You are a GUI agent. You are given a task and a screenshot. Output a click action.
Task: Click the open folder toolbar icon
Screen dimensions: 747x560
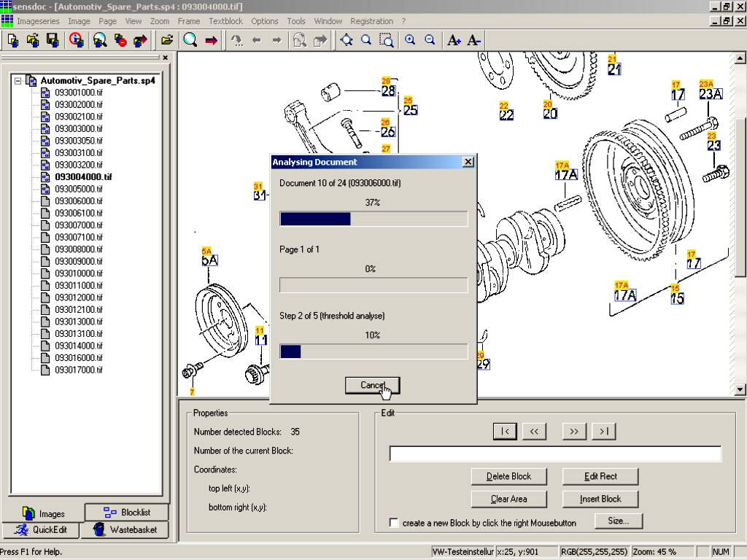167,40
